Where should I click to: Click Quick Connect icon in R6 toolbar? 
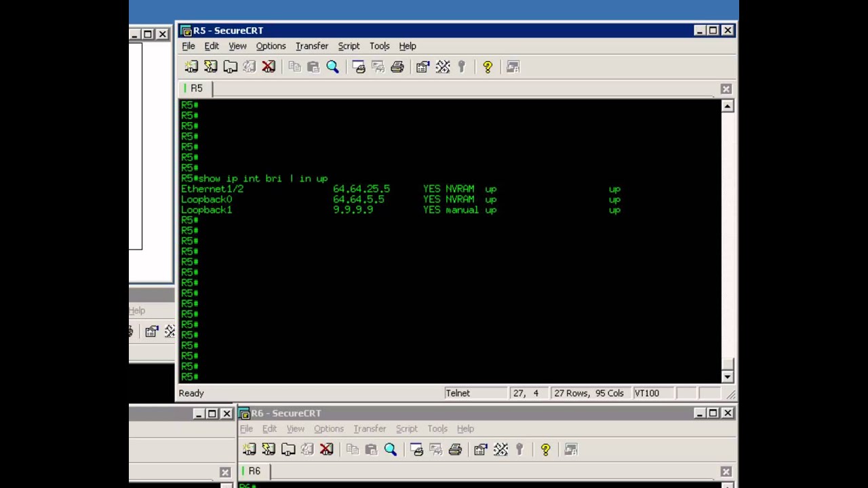(x=269, y=449)
